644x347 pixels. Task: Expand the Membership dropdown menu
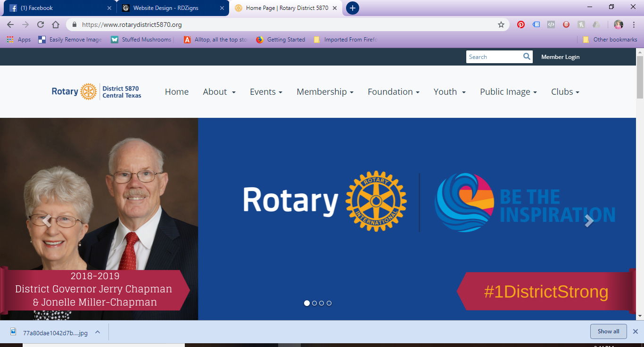[x=325, y=92]
